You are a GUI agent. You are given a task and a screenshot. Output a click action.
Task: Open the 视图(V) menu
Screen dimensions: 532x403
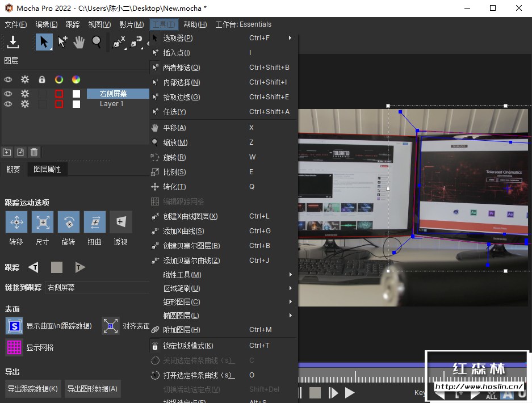click(x=99, y=24)
